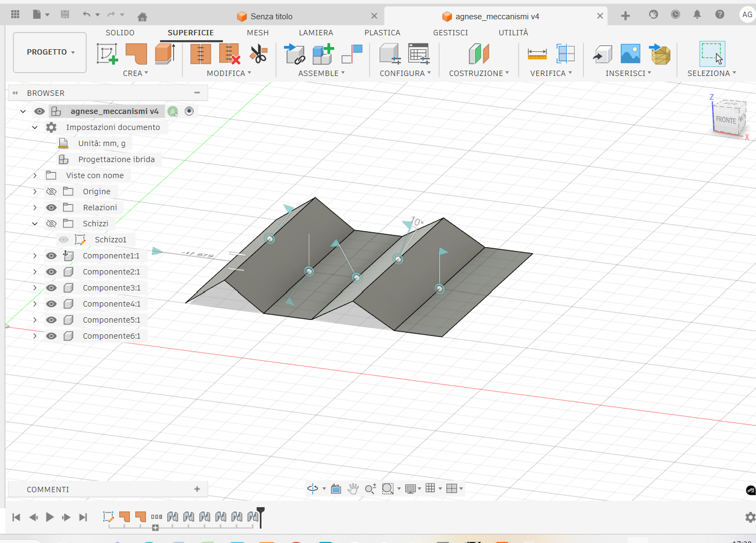756x543 pixels.
Task: Select the Pan hand tool
Action: tap(353, 488)
